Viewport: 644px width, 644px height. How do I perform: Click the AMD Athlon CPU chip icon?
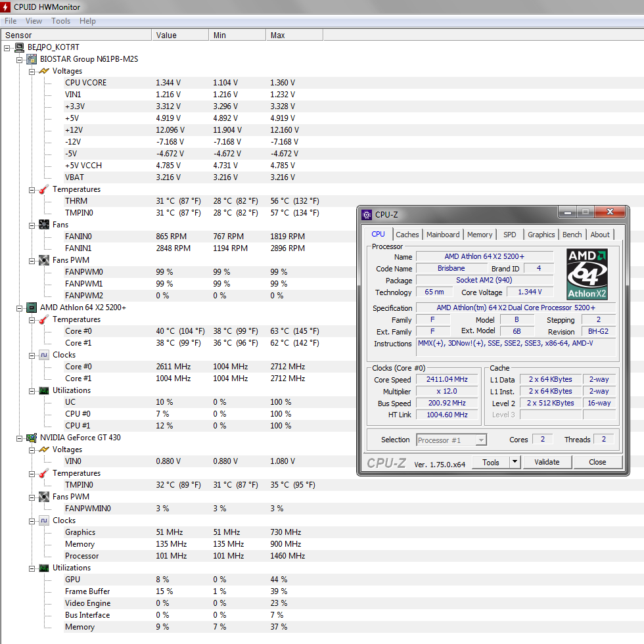[x=32, y=308]
